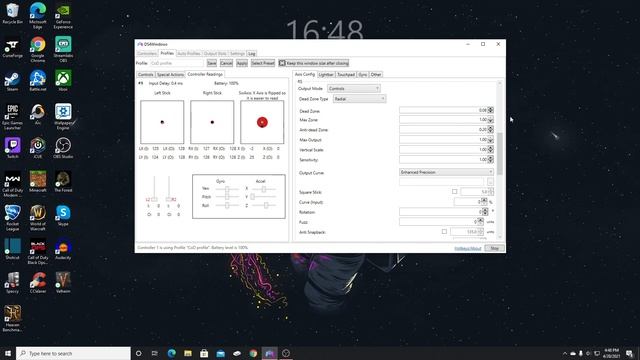This screenshot has height=360, width=640.
Task: Open the Log tab
Action: pos(251,54)
